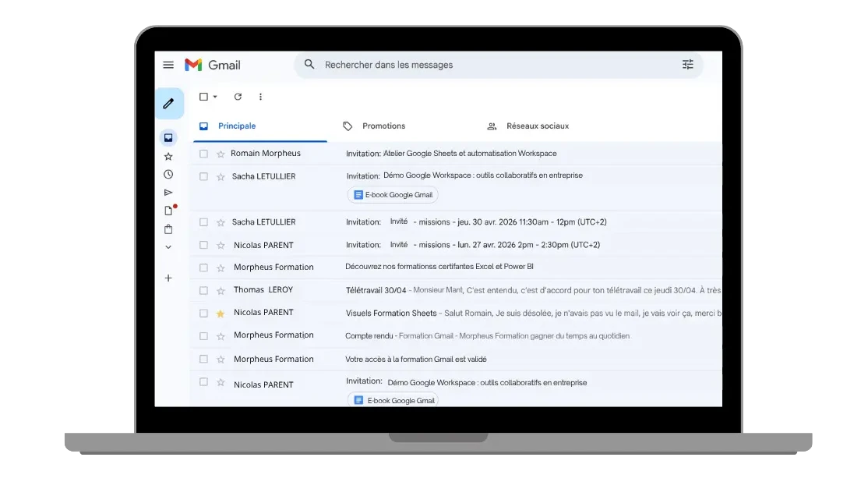Star Nicolas PARENT Démo Google Workspace email
The height and width of the screenshot is (489, 868).
click(x=221, y=382)
